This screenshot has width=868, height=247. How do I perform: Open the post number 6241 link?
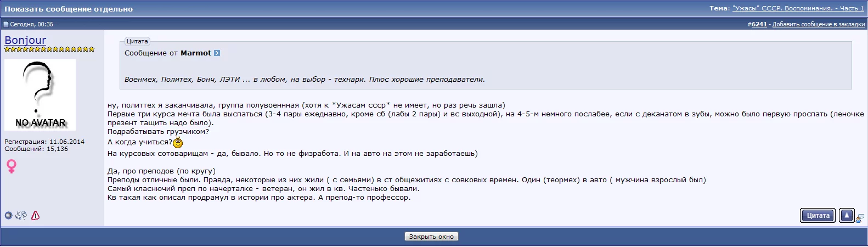tap(759, 24)
